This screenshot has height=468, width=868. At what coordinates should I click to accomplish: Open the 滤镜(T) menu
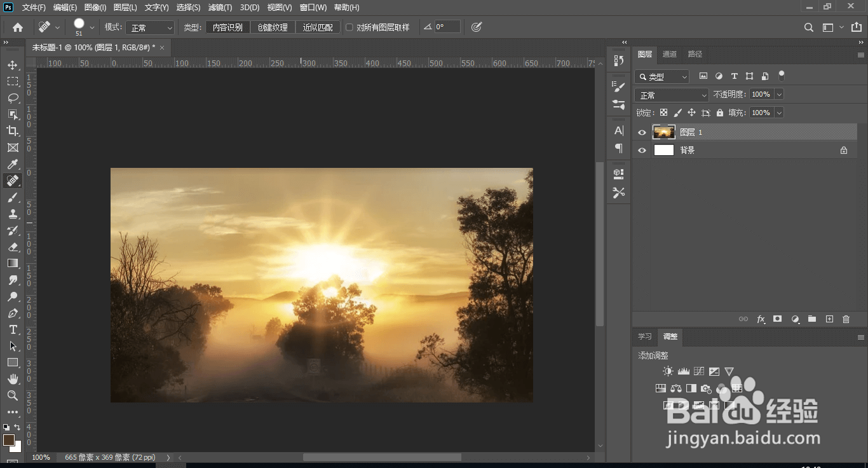coord(220,8)
